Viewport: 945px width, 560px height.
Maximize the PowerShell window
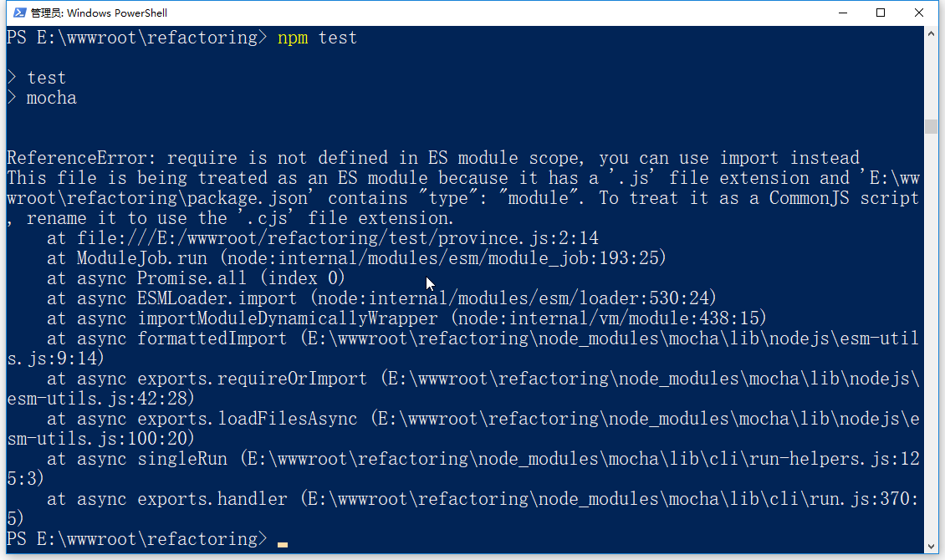click(x=881, y=13)
